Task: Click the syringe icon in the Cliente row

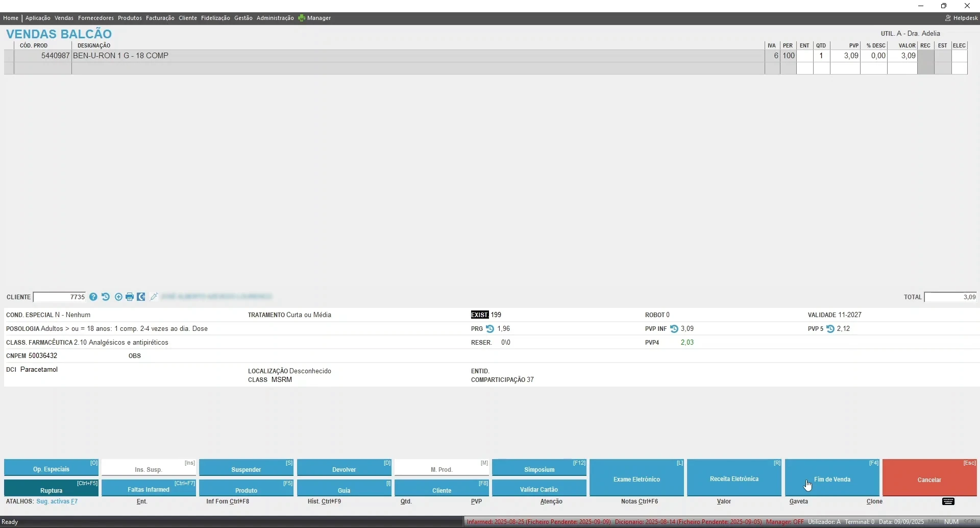Action: coord(154,297)
